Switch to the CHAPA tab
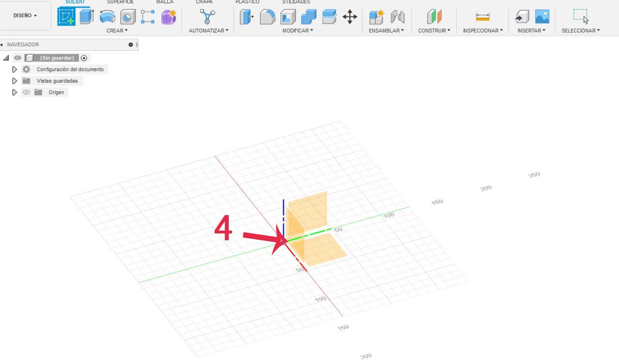 point(204,2)
